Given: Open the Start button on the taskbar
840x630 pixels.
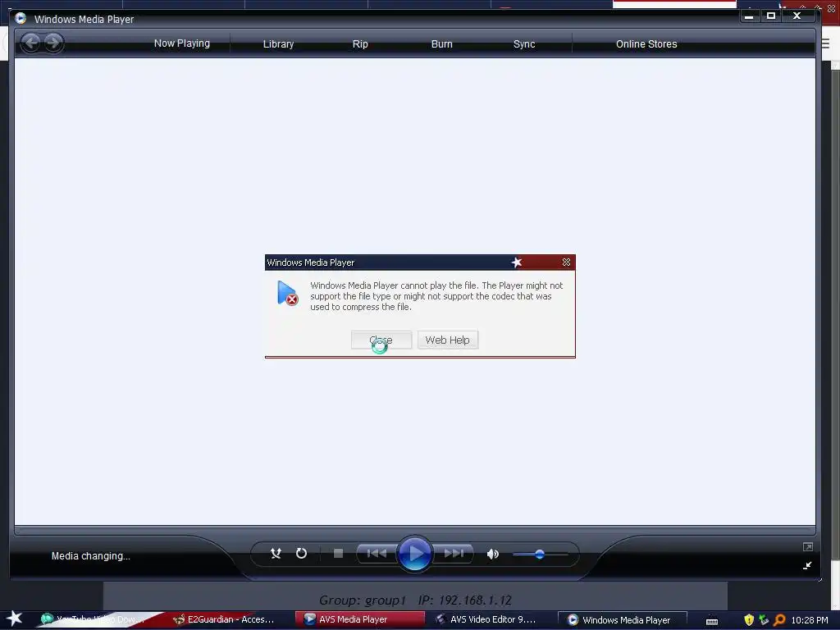Looking at the screenshot, I should 15,619.
